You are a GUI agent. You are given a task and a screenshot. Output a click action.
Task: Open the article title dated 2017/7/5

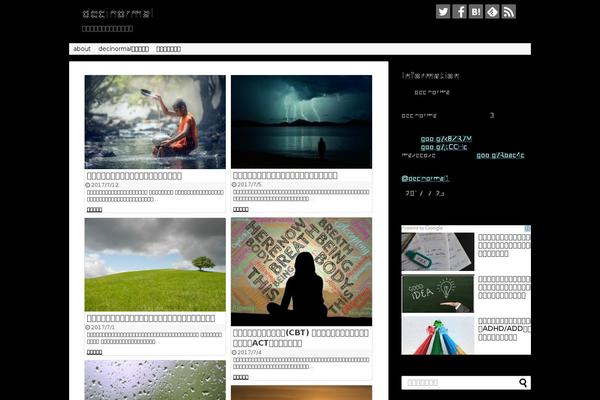tap(285, 175)
